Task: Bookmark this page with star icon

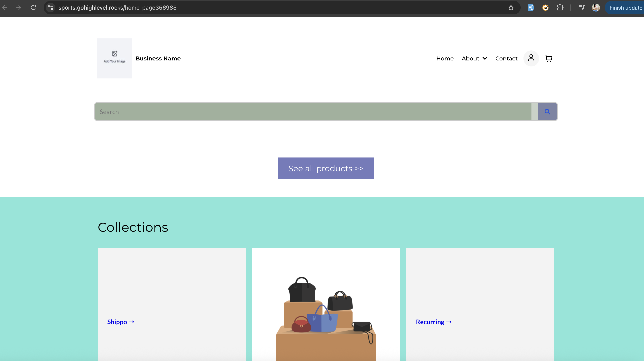Action: coord(511,8)
